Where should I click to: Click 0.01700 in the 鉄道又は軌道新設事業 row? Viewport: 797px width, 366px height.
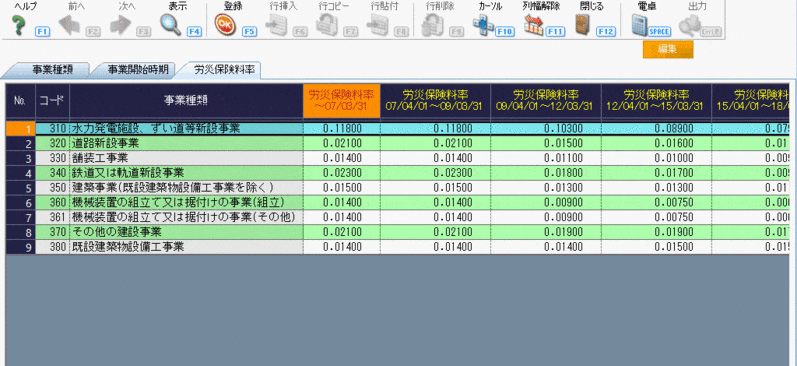[x=656, y=173]
